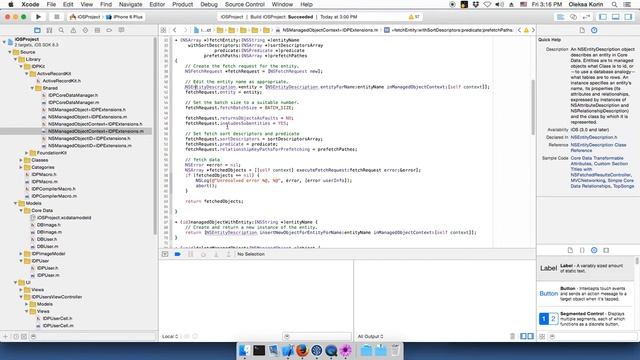This screenshot has width=640, height=360.
Task: Open the Editor menu
Action: pyautogui.click(x=157, y=4)
